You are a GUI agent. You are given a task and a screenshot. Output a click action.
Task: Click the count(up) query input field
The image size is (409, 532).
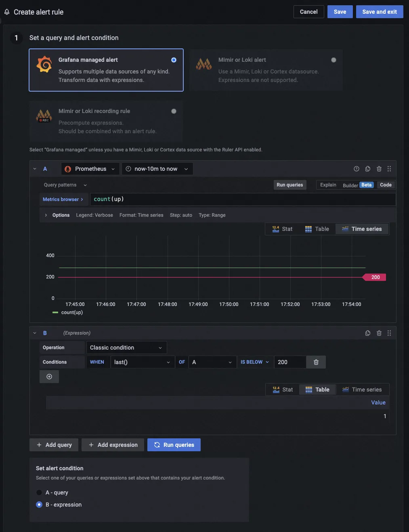pyautogui.click(x=243, y=199)
